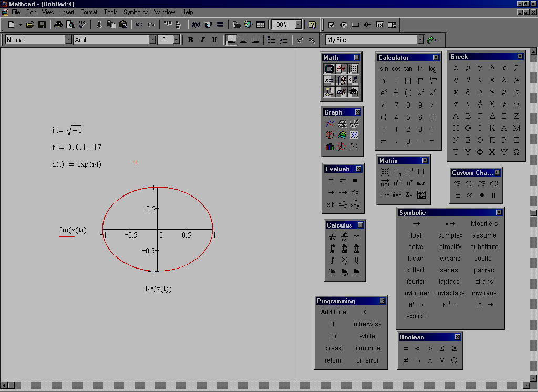Expand the font size dropdown
538x392 pixels.
click(x=176, y=40)
